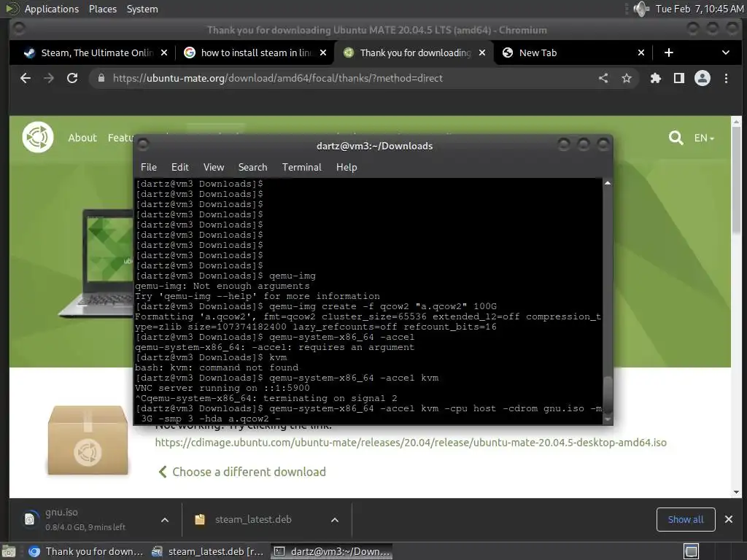Close the 'how to install steam' tab
The height and width of the screenshot is (560, 747).
click(x=323, y=52)
